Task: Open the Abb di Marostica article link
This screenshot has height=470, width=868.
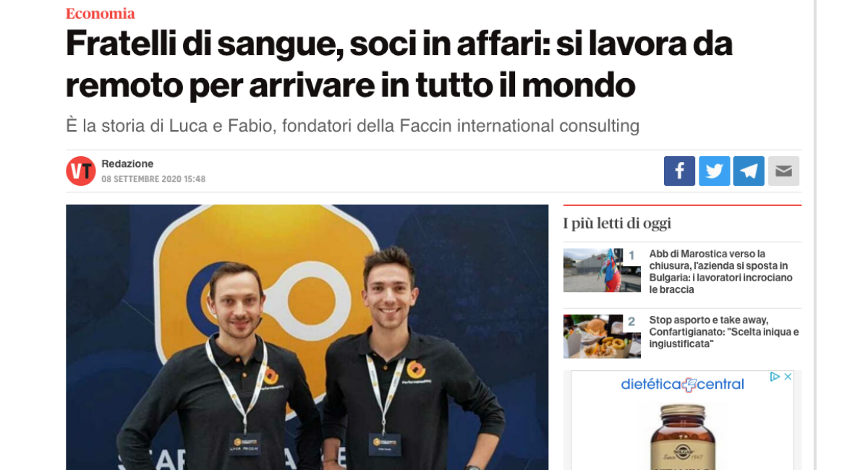Action: pos(721,272)
